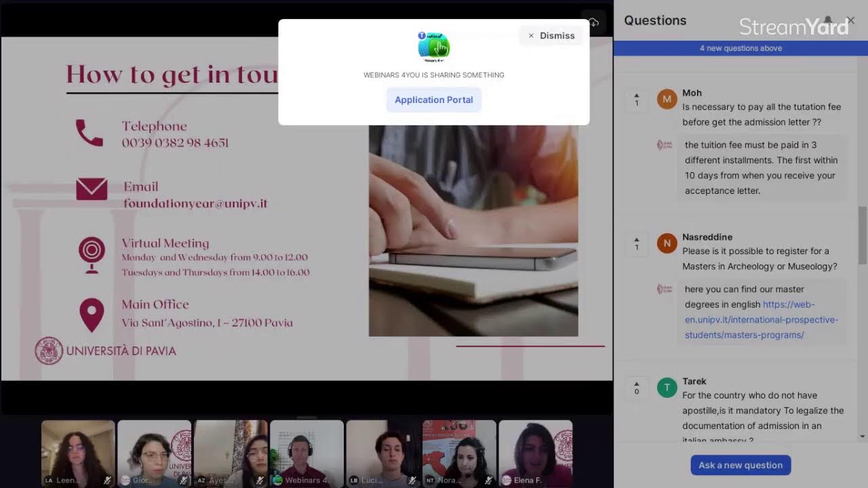Screen dimensions: 868x488
Task: Click the location pin icon on slide
Action: (92, 315)
